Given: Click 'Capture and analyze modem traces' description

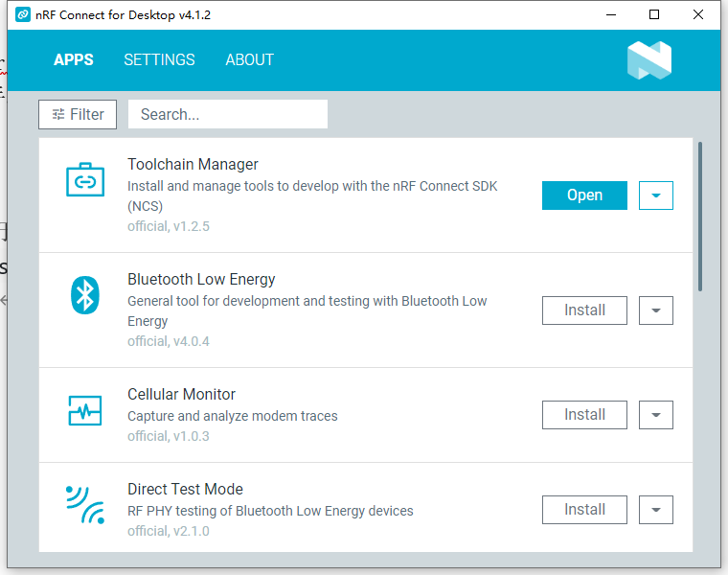Looking at the screenshot, I should 233,416.
